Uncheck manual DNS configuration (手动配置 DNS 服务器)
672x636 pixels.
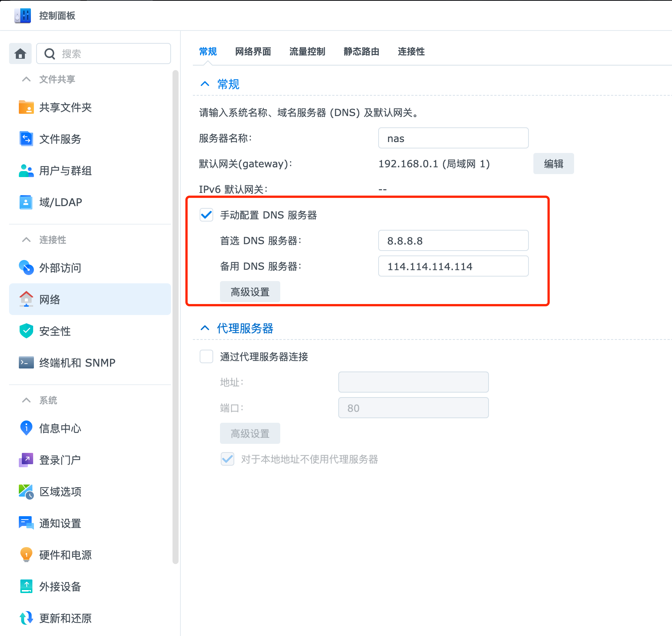(x=206, y=215)
